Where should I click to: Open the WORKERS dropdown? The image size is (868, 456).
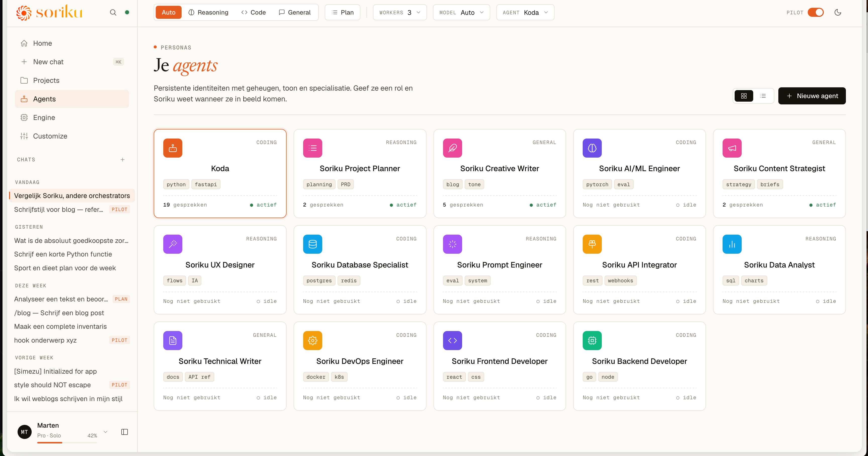coord(400,13)
